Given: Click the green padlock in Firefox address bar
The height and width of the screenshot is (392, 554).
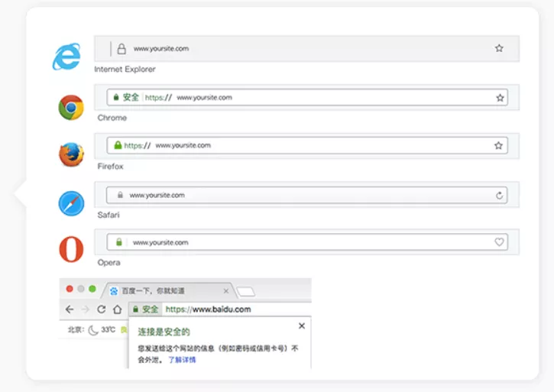Looking at the screenshot, I should [118, 145].
